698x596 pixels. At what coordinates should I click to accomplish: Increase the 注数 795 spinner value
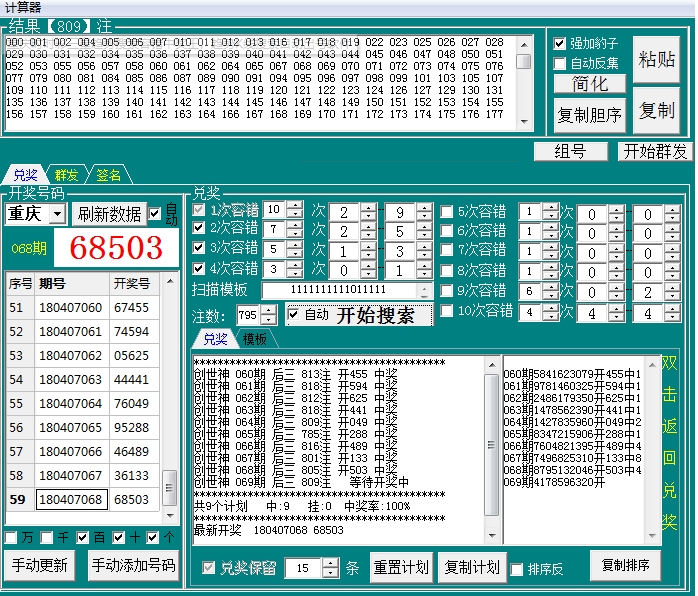tap(270, 310)
